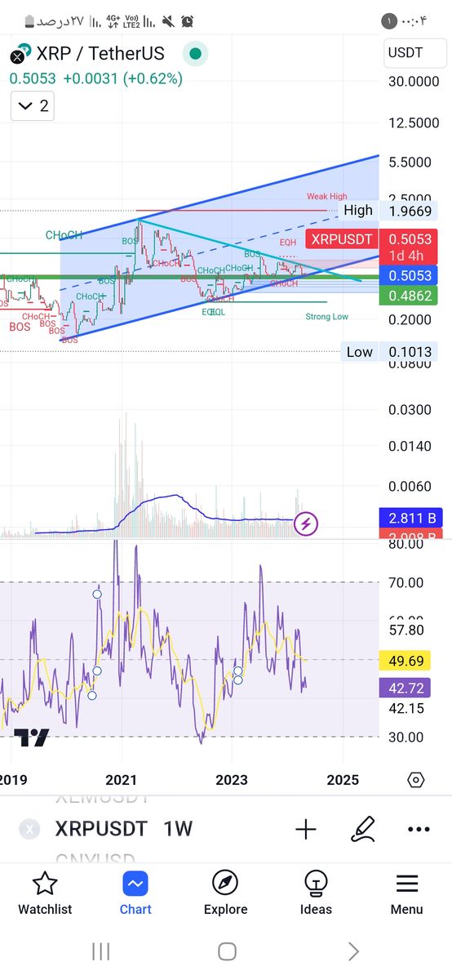Tap the XRPUSDT symbol name button

[101, 830]
